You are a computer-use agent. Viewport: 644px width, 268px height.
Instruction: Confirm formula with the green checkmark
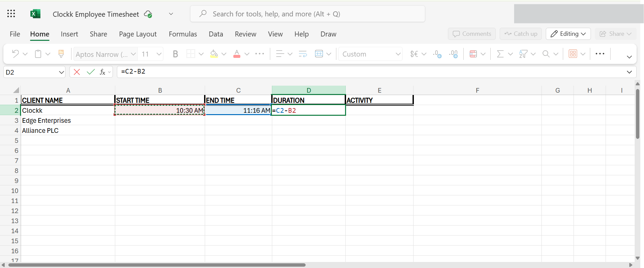tap(91, 72)
